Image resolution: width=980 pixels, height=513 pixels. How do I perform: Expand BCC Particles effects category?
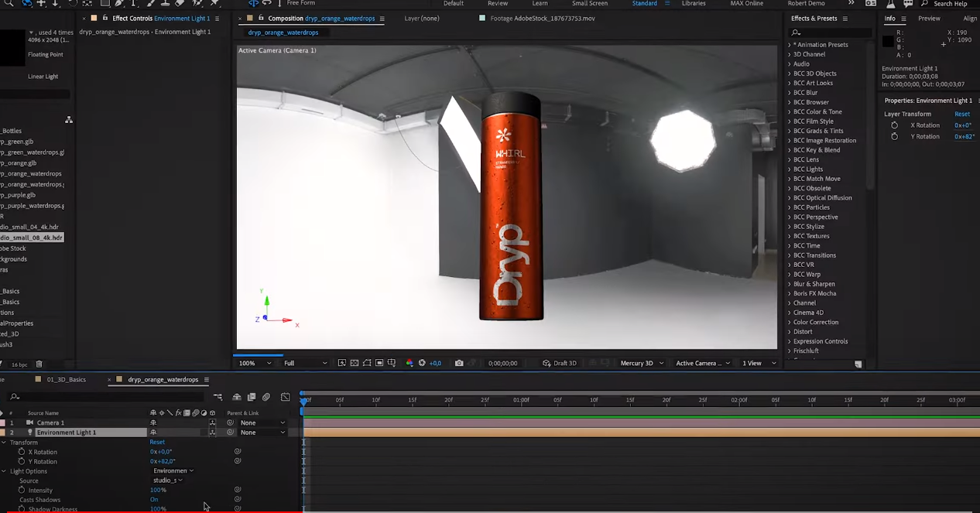pyautogui.click(x=790, y=207)
